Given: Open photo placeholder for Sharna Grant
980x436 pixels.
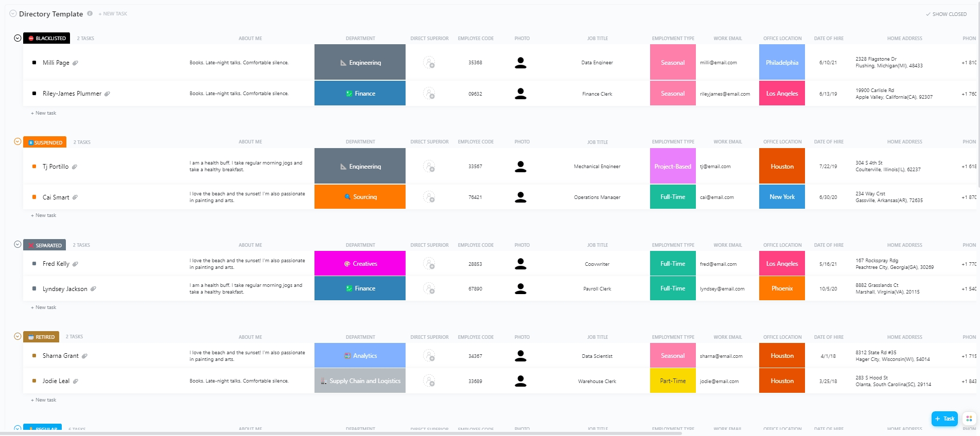Looking at the screenshot, I should [521, 356].
